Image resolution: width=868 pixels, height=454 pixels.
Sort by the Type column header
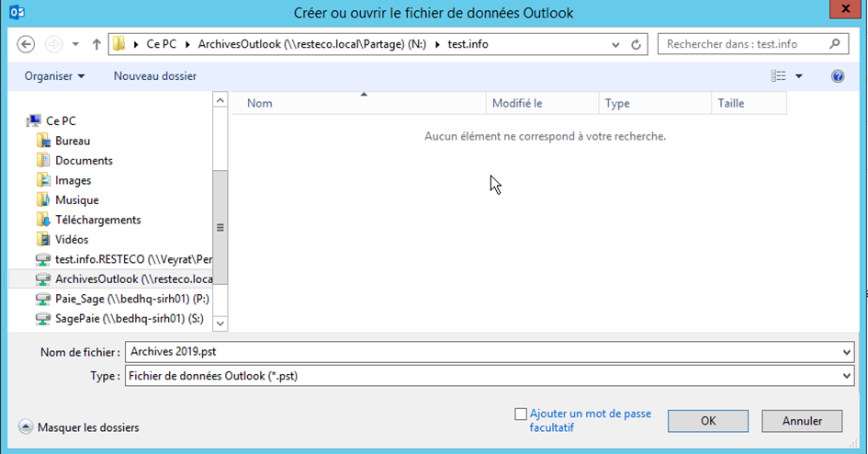coord(655,104)
